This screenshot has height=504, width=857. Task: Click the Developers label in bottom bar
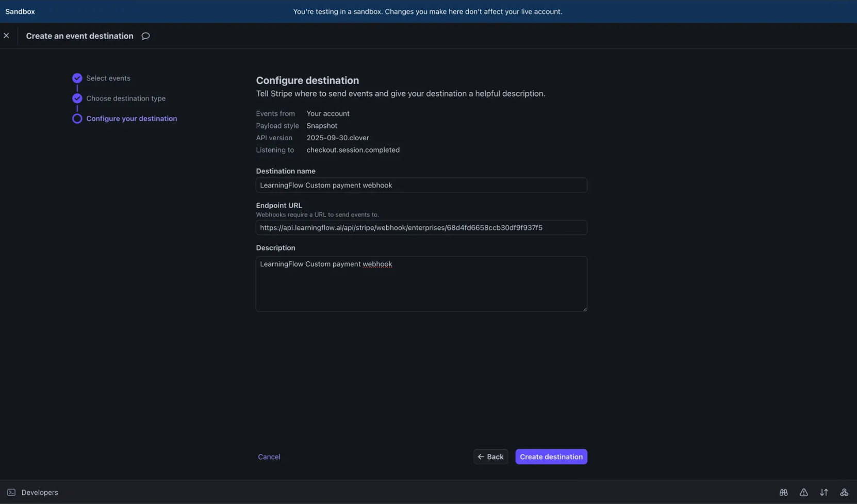click(x=40, y=492)
